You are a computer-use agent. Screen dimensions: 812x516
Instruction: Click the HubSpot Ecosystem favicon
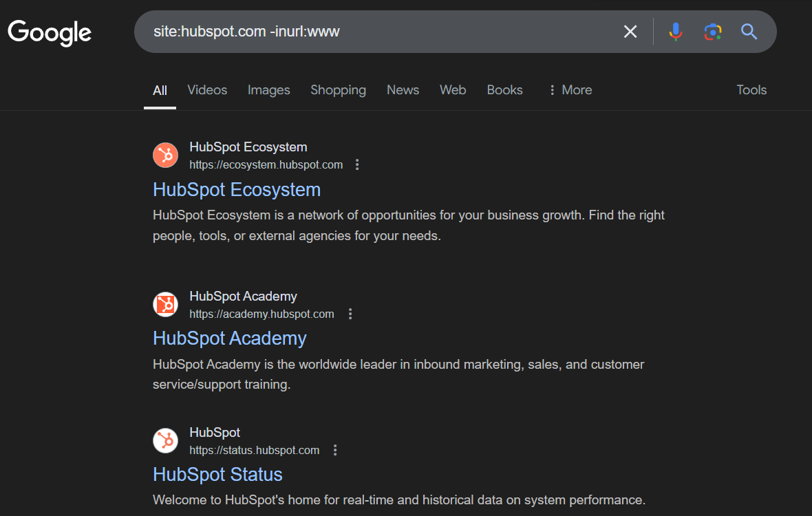point(166,155)
